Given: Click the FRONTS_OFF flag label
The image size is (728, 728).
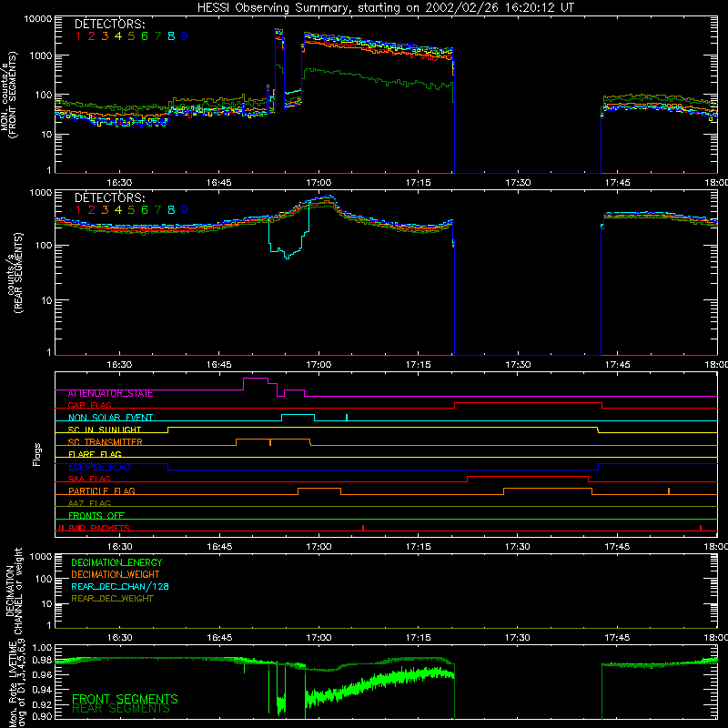Looking at the screenshot, I should click(x=96, y=515).
